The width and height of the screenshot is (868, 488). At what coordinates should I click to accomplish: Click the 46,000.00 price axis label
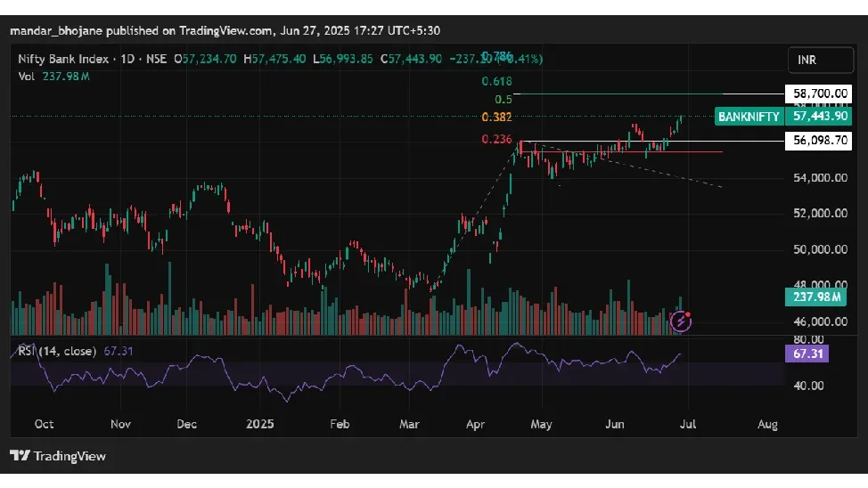click(x=820, y=321)
